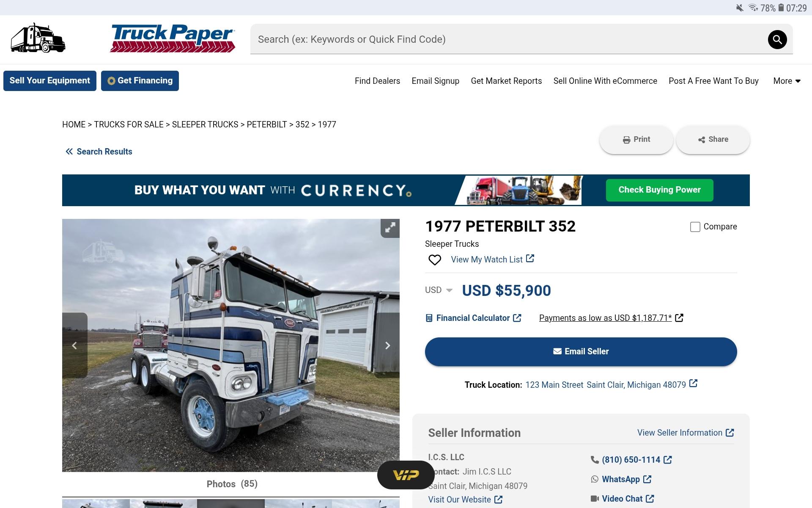
Task: Open the VIP badge icon
Action: pos(406,475)
